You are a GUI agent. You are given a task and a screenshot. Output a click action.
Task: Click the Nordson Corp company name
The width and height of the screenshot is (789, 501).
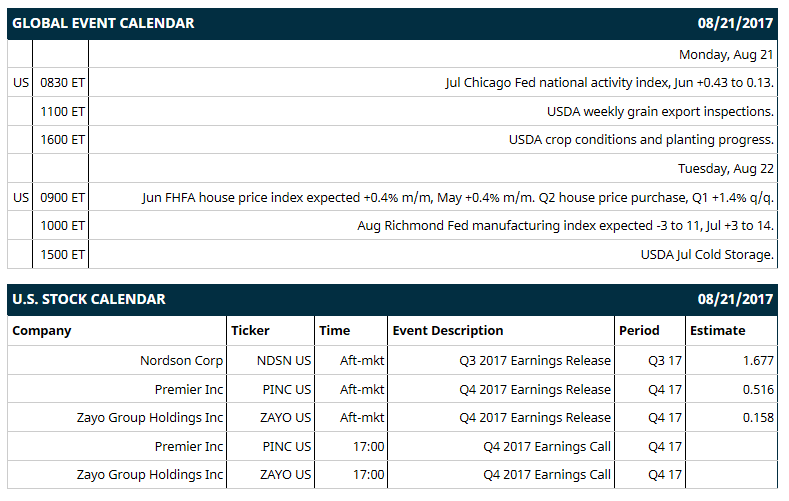tap(181, 361)
